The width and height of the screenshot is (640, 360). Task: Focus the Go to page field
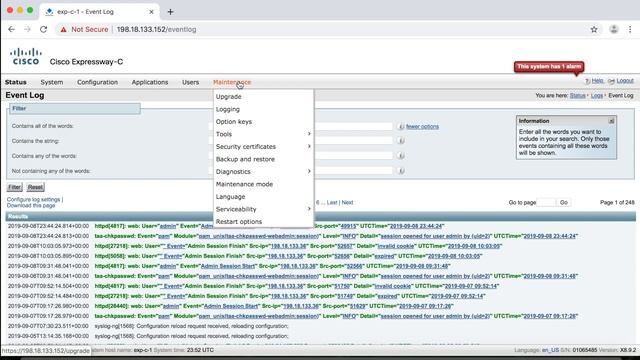coord(546,202)
